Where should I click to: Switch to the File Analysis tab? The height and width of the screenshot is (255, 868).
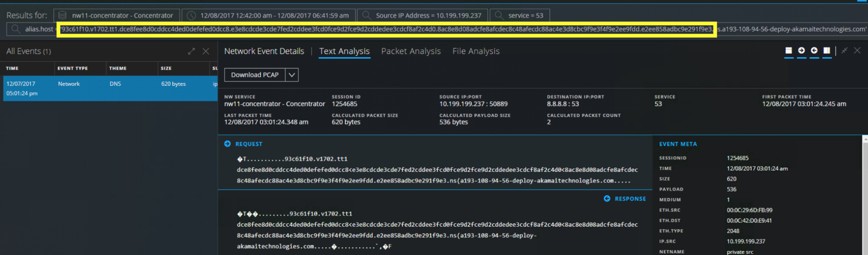(x=476, y=52)
